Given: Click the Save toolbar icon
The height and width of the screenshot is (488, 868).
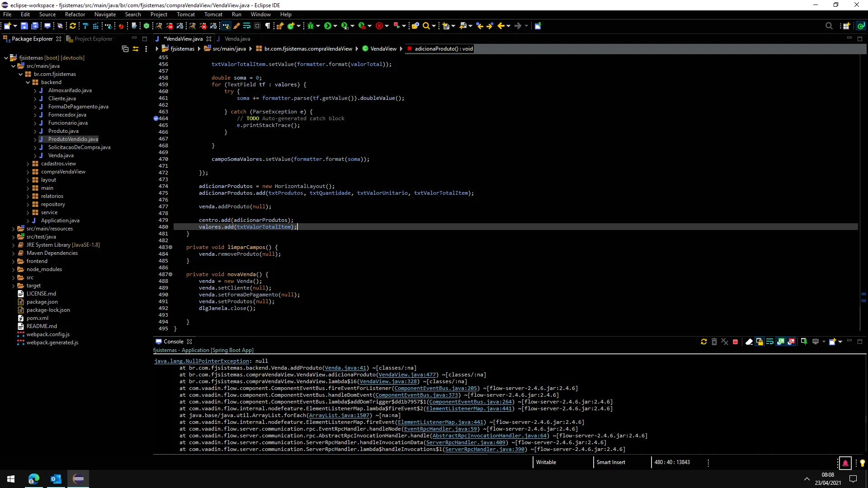Looking at the screenshot, I should [x=24, y=26].
